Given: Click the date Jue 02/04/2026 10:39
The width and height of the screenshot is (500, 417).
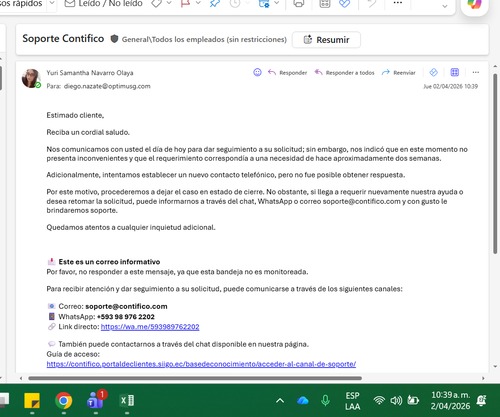Looking at the screenshot, I should click(x=450, y=86).
